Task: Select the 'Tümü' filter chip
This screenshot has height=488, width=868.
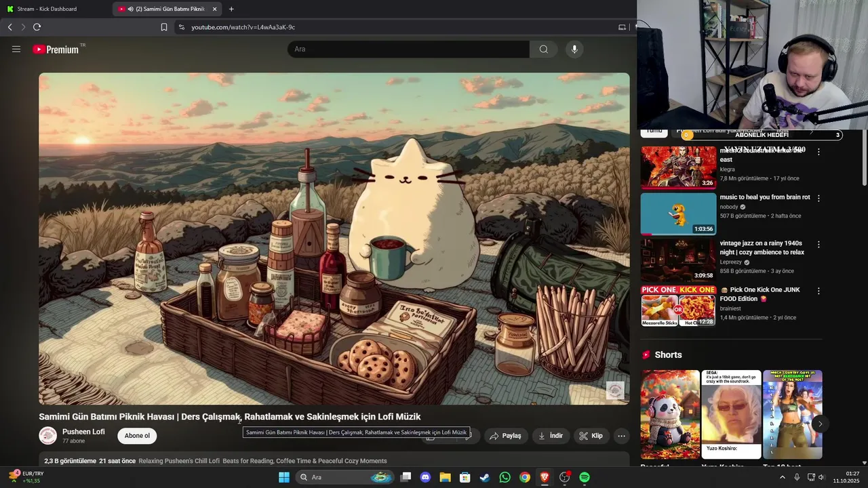Action: 654,131
